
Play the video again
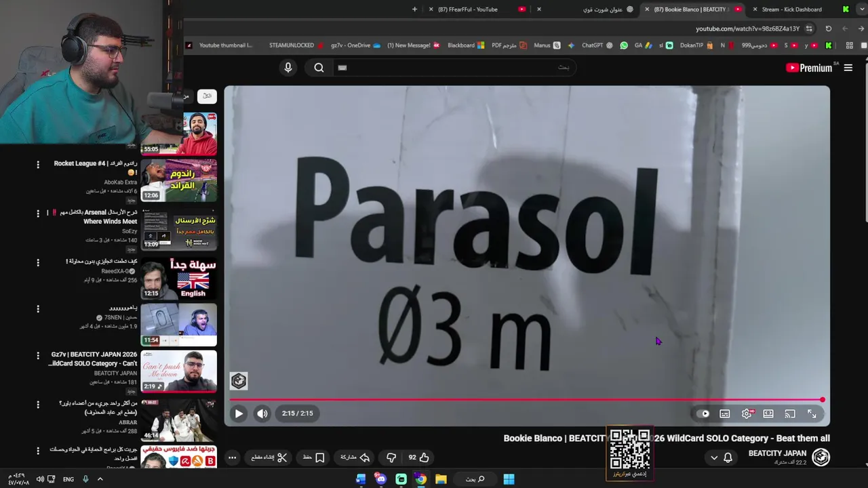(x=239, y=413)
